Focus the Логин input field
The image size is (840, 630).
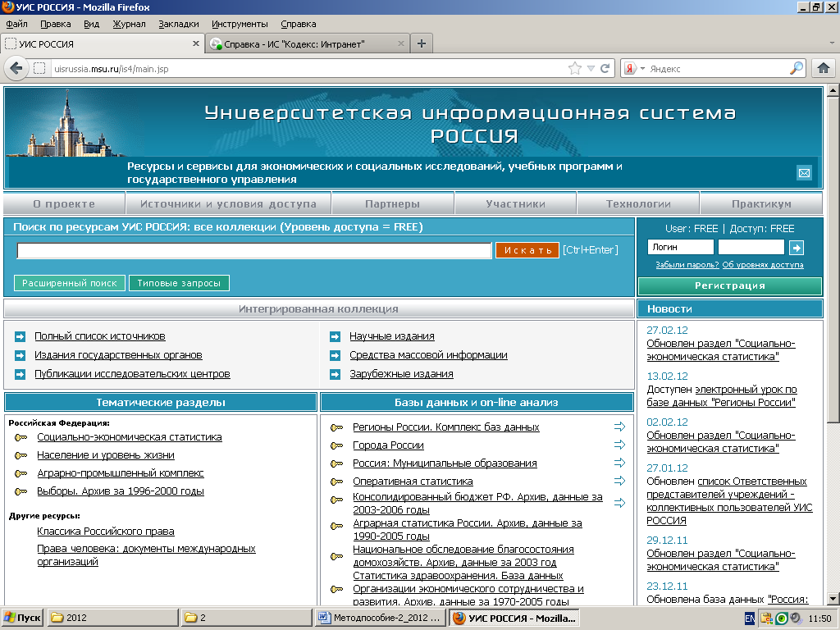tap(680, 247)
